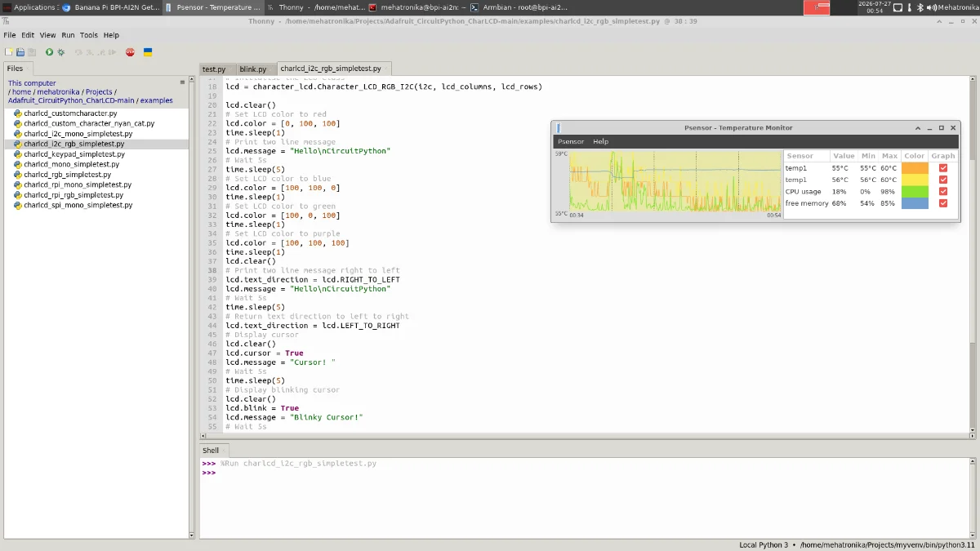Viewport: 980px width, 551px height.
Task: Roll up the Psensor window with the caret button
Action: [x=918, y=128]
